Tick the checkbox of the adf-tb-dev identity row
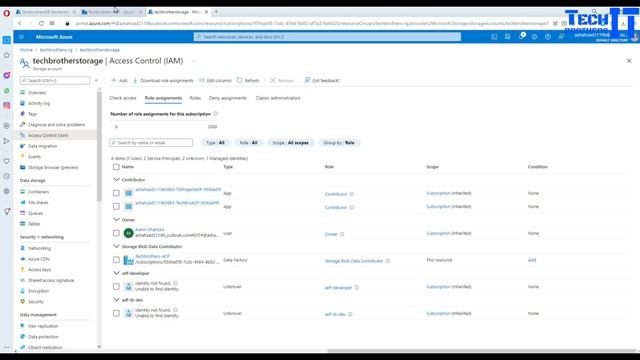 click(x=116, y=313)
